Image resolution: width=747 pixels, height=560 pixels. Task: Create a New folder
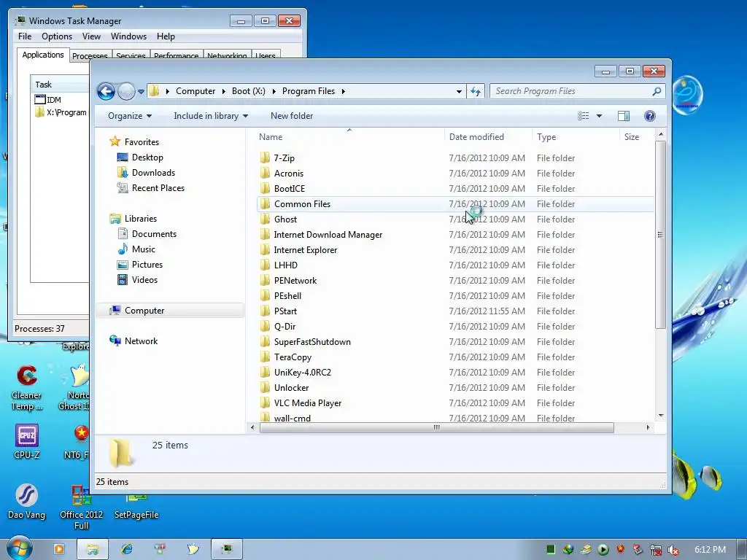coord(292,116)
